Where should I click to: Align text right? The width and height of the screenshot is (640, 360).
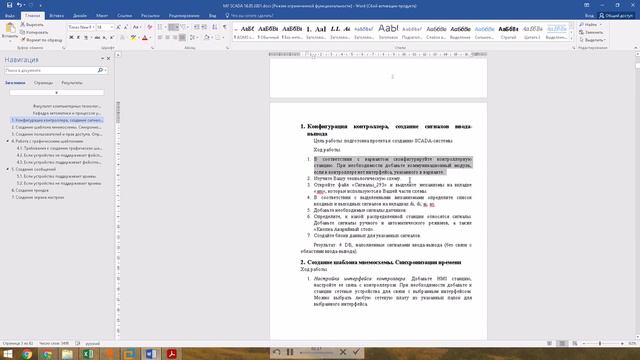(x=175, y=38)
